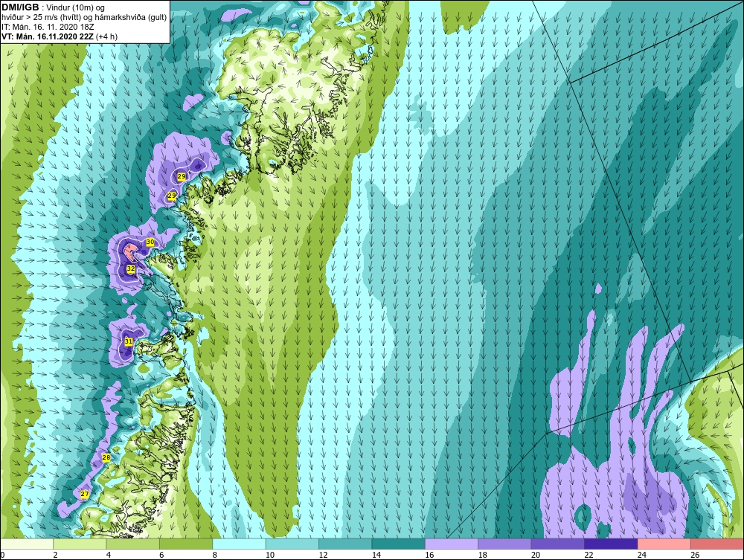Pick the olive green 6–8 m/s swatch
744x560 pixels.
point(186,544)
